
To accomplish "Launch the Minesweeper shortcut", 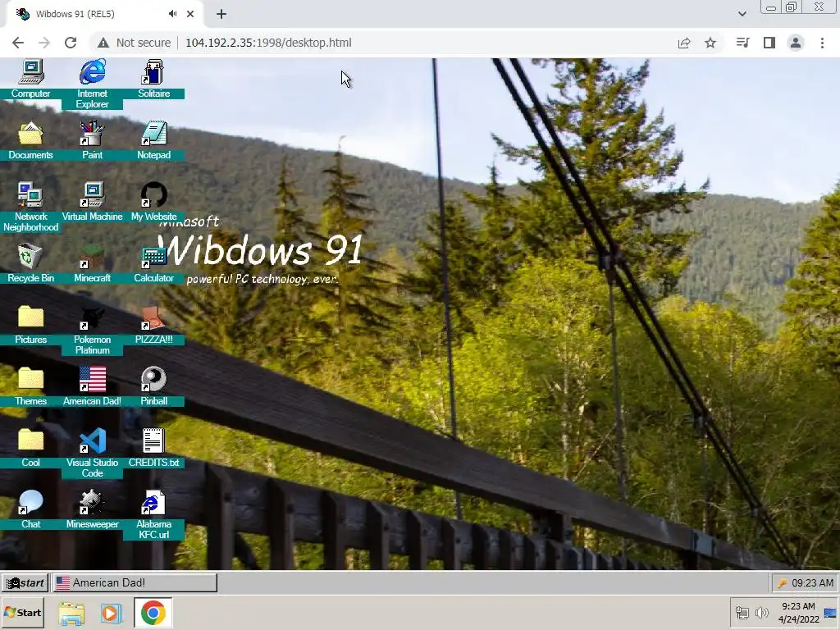I will coord(92,510).
